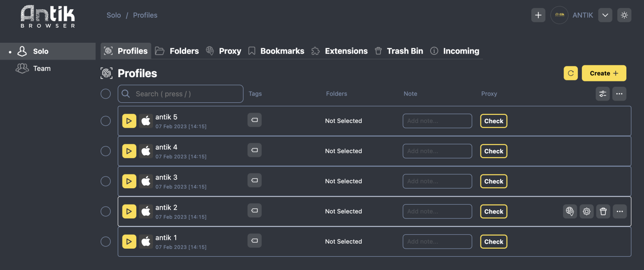Select all profiles using the top selection circle
644x270 pixels.
105,93
